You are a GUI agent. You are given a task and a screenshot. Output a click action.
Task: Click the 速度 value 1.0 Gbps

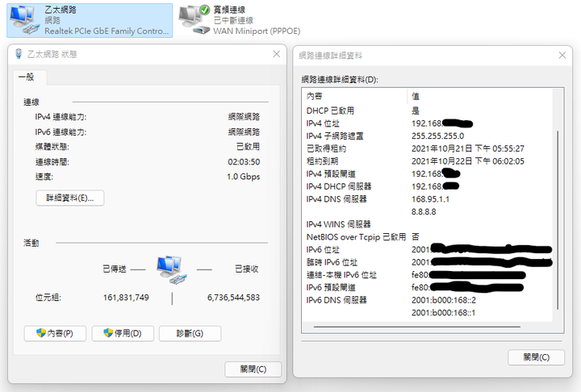pyautogui.click(x=244, y=177)
